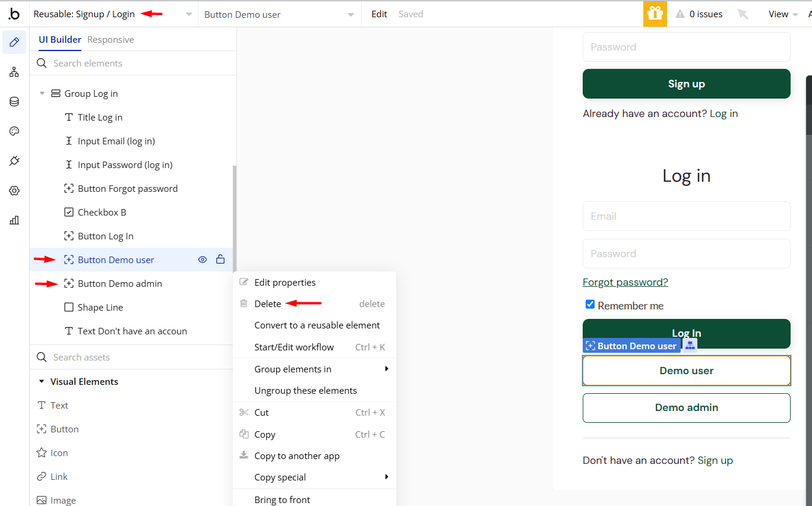
Task: Open the Bubble logo home menu
Action: tap(14, 14)
